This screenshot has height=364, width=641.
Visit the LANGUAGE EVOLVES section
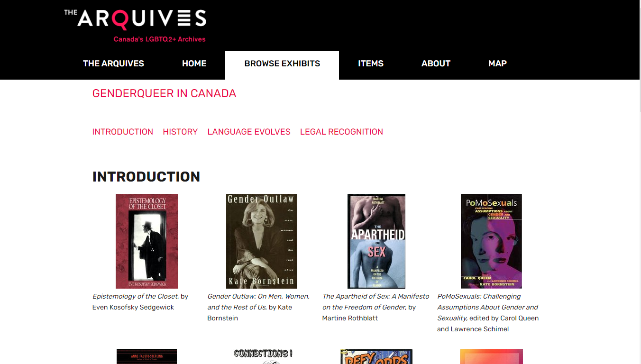248,132
